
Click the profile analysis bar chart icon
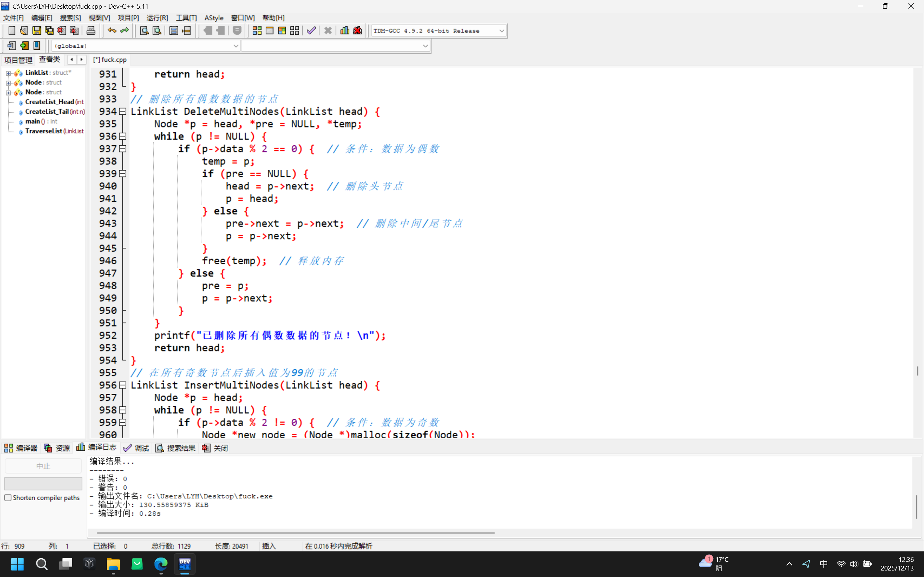tap(345, 31)
